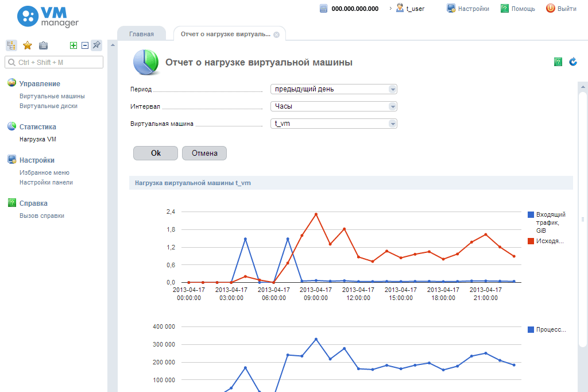
Task: Click the server address calculator icon
Action: [324, 8]
